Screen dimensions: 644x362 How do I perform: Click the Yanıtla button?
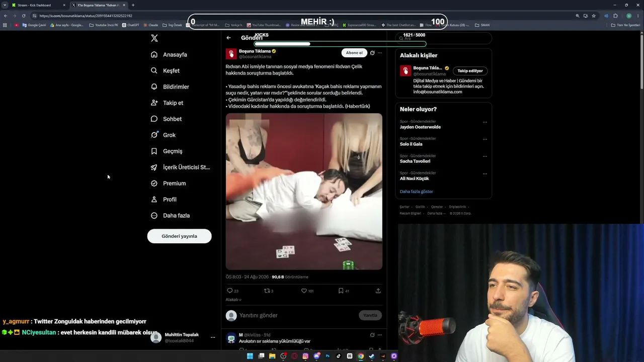click(370, 315)
